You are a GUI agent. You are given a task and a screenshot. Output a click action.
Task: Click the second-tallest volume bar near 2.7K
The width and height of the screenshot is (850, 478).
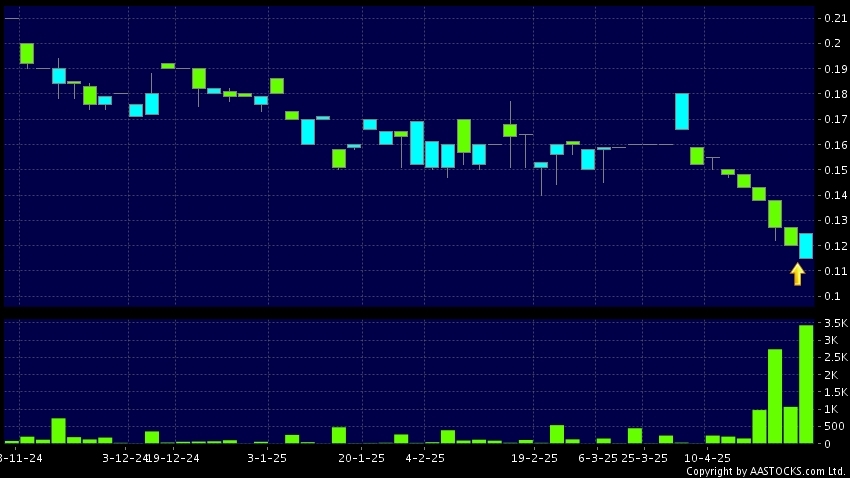(775, 396)
